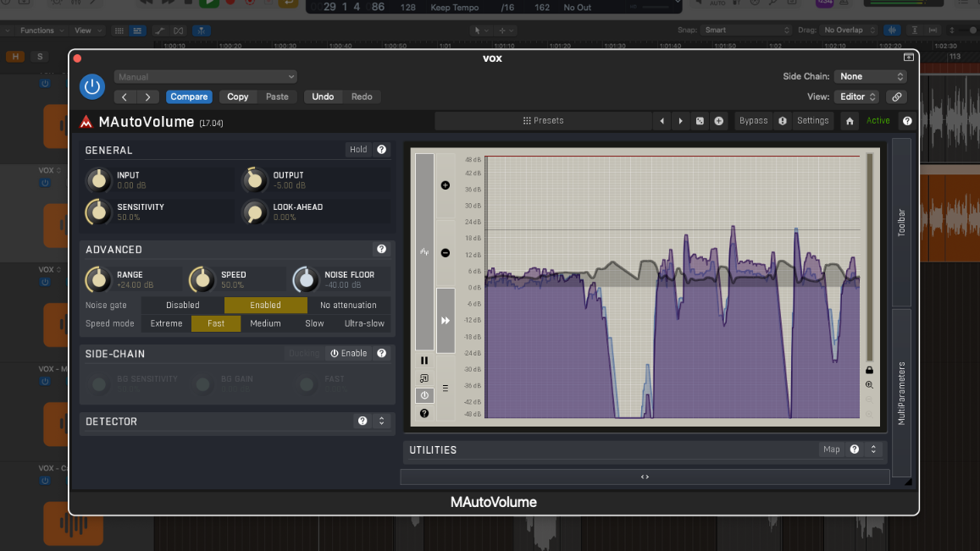Open Detector section help
The image size is (980, 551).
coord(363,421)
